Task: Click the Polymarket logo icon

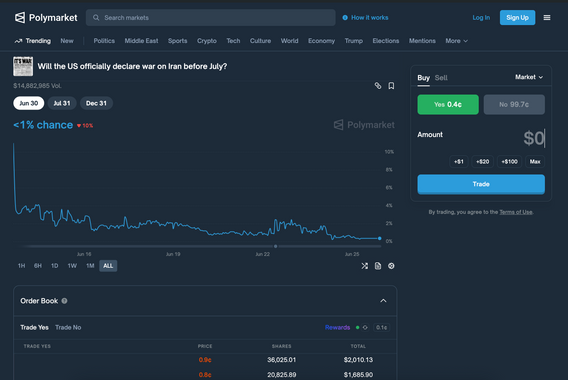Action: click(x=20, y=17)
